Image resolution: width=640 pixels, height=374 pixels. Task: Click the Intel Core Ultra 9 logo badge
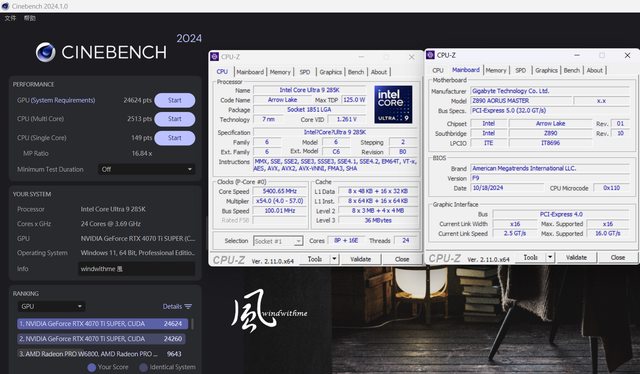(393, 105)
